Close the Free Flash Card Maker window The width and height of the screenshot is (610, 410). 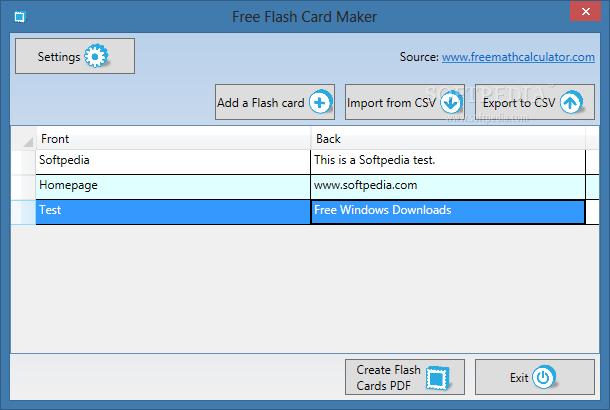[x=585, y=11]
